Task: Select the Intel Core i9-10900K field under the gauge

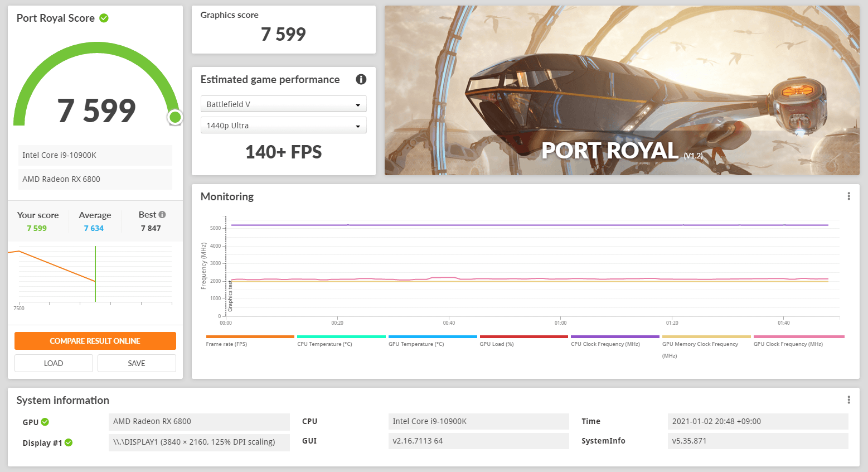Action: click(95, 155)
